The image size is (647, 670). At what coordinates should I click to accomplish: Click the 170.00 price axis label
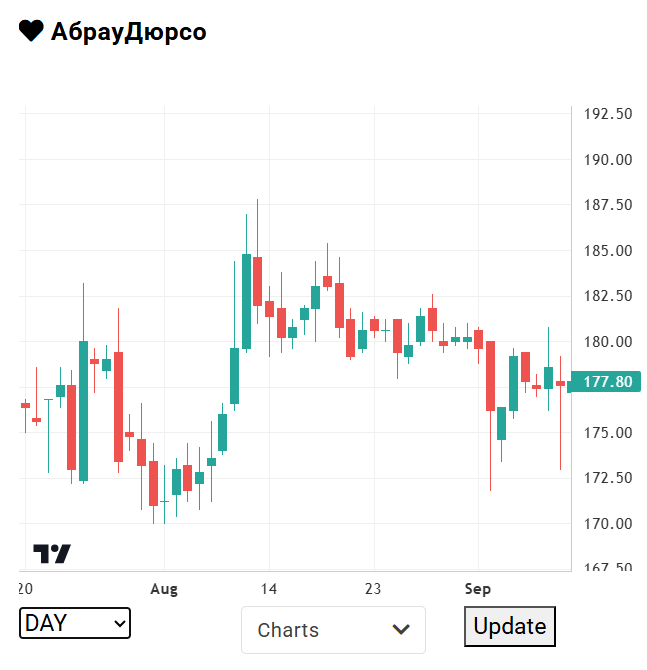608,524
